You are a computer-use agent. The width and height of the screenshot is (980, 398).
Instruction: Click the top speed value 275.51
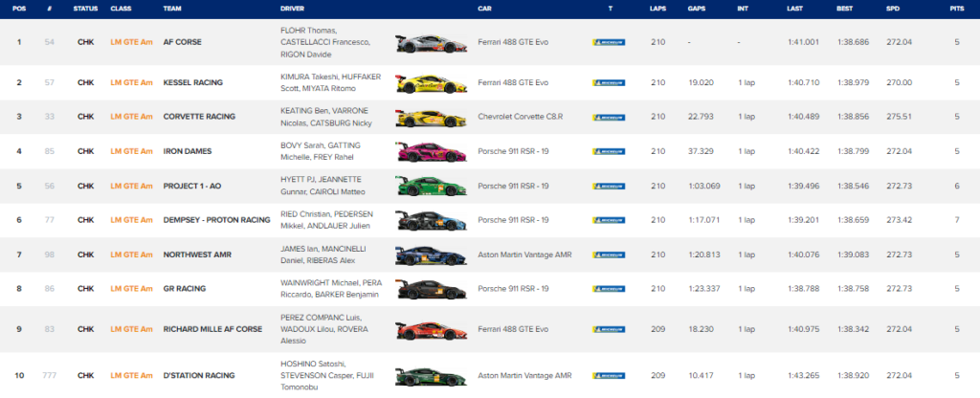898,117
